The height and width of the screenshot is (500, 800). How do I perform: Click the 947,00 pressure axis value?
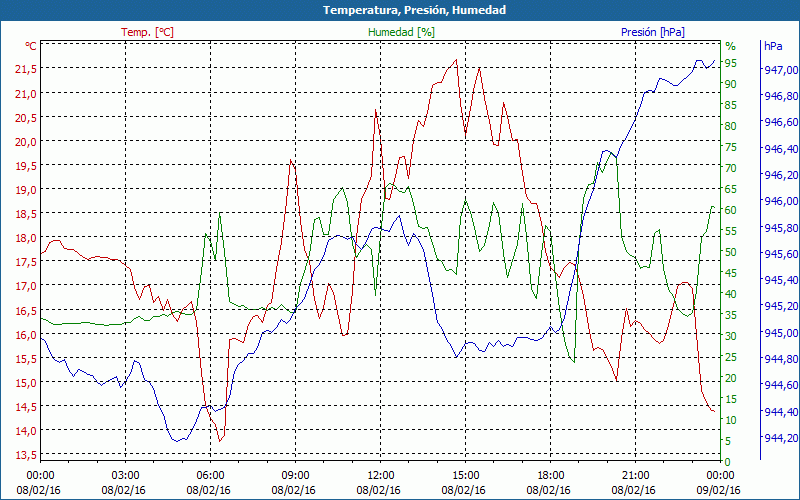pyautogui.click(x=781, y=70)
